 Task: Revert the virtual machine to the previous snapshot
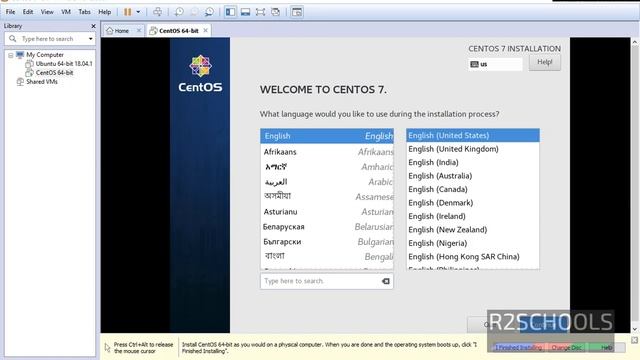[x=194, y=12]
